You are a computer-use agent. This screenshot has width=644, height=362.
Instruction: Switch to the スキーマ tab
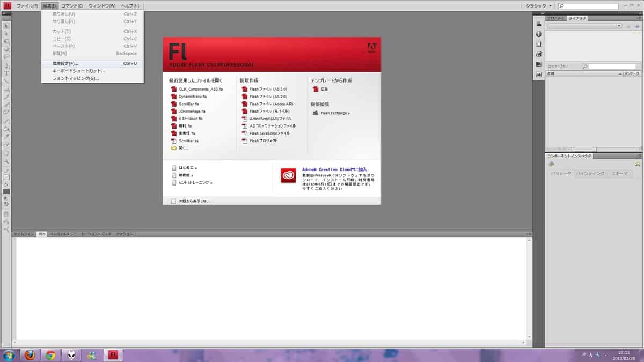619,174
